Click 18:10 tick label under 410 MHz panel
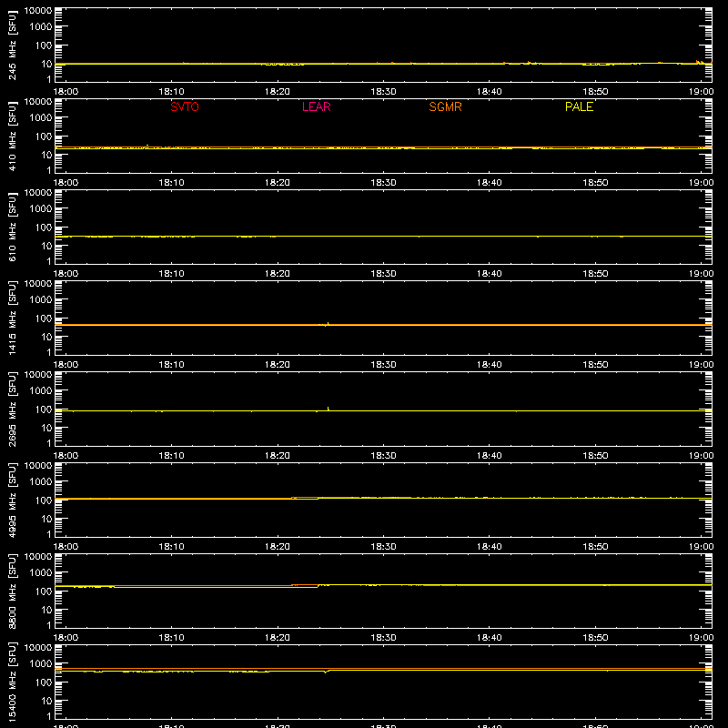 point(172,183)
